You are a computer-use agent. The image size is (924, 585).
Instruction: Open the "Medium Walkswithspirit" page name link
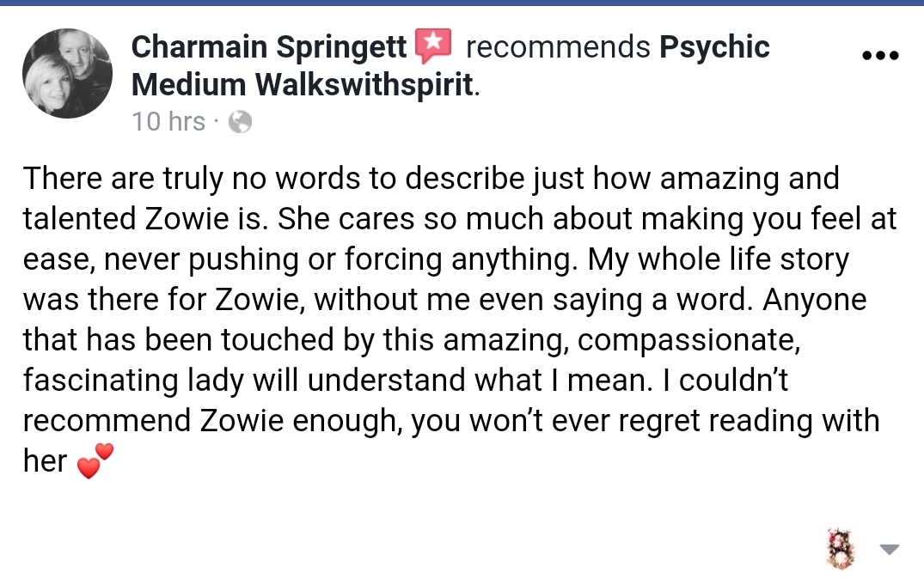pos(302,84)
